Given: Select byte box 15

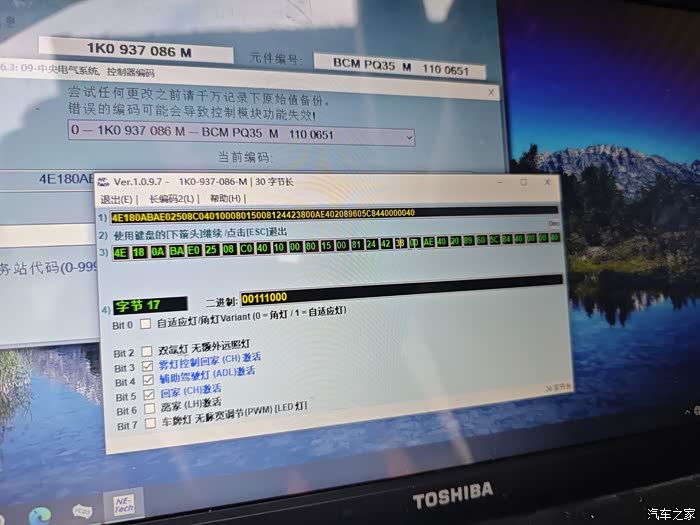Looking at the screenshot, I should tap(326, 246).
